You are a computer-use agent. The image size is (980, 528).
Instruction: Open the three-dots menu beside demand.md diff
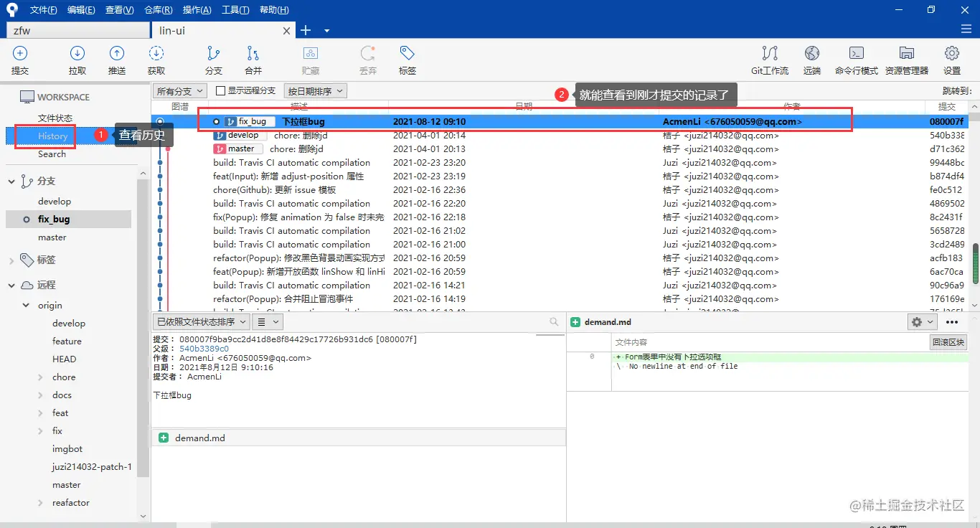tap(952, 322)
